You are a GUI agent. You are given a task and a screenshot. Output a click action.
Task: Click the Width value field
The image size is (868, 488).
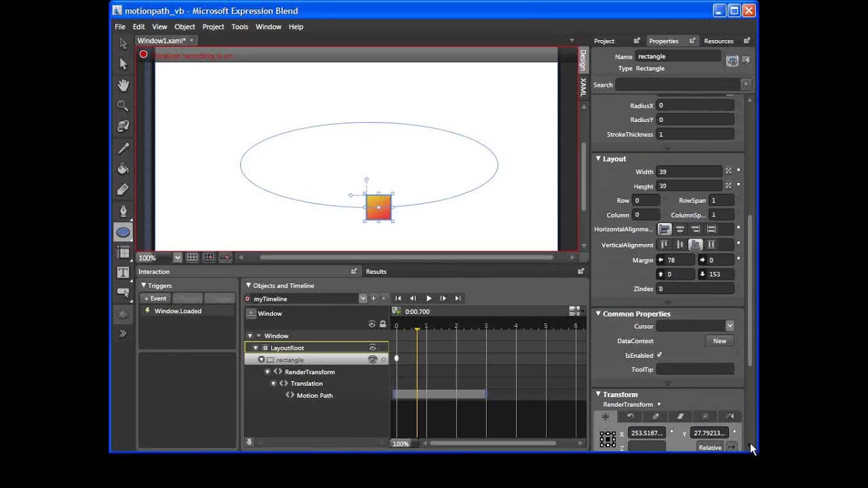[x=690, y=172]
